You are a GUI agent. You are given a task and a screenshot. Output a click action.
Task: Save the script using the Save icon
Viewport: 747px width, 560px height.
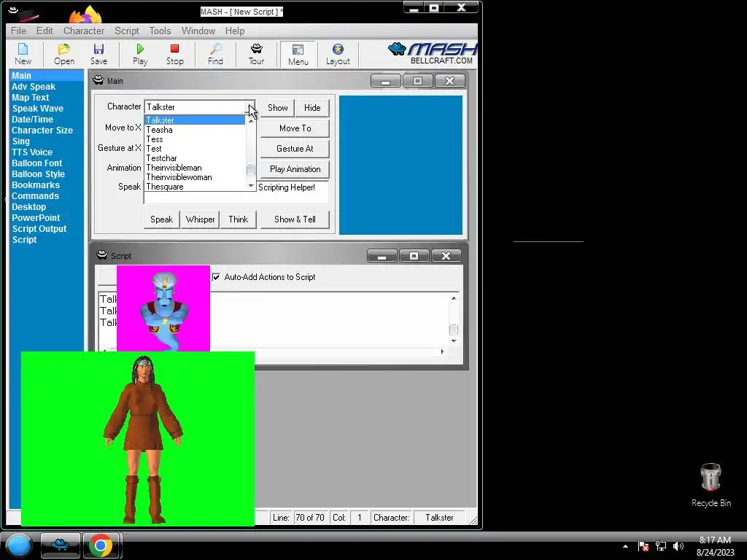coord(98,54)
